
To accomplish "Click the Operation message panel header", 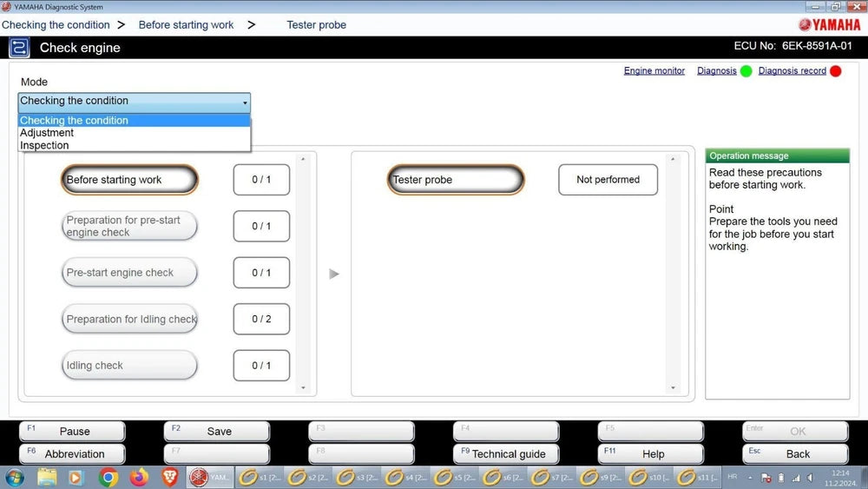I will 777,155.
